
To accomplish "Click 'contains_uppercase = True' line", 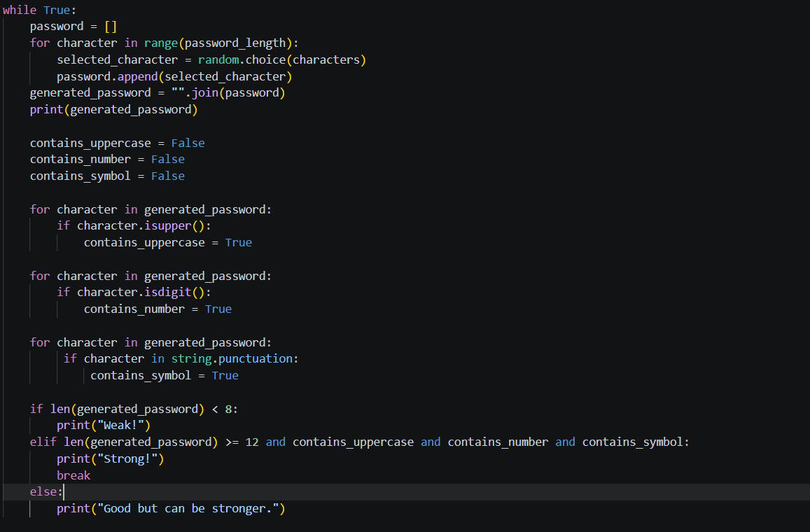I will click(x=168, y=243).
